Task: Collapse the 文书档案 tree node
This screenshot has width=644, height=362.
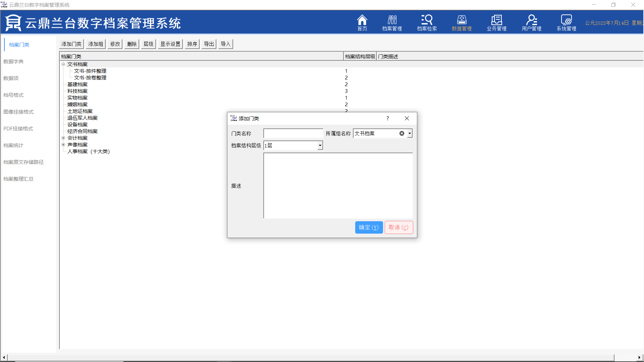Action: tap(63, 64)
